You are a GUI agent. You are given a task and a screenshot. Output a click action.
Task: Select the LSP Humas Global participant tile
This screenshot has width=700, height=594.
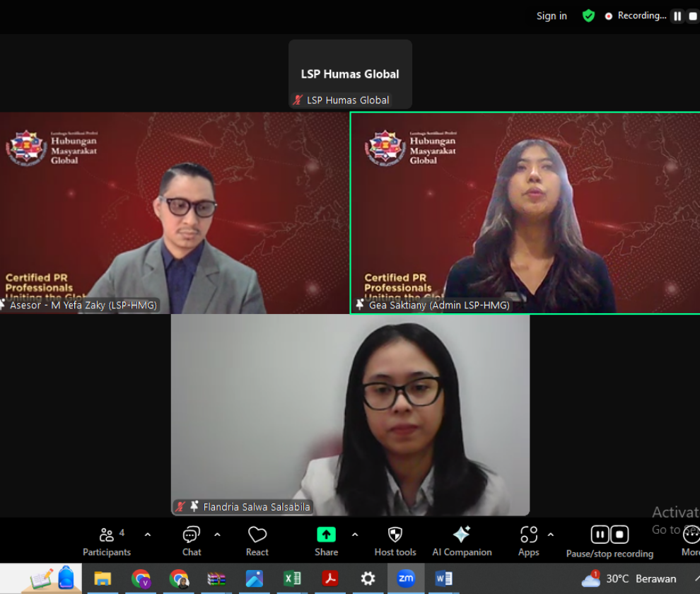[x=350, y=74]
